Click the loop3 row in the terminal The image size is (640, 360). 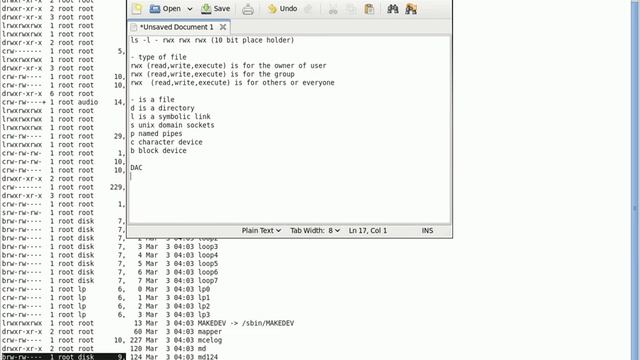110,247
